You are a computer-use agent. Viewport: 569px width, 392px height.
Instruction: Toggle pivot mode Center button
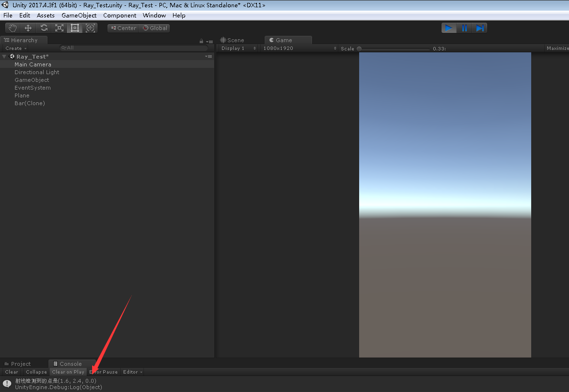coord(124,28)
